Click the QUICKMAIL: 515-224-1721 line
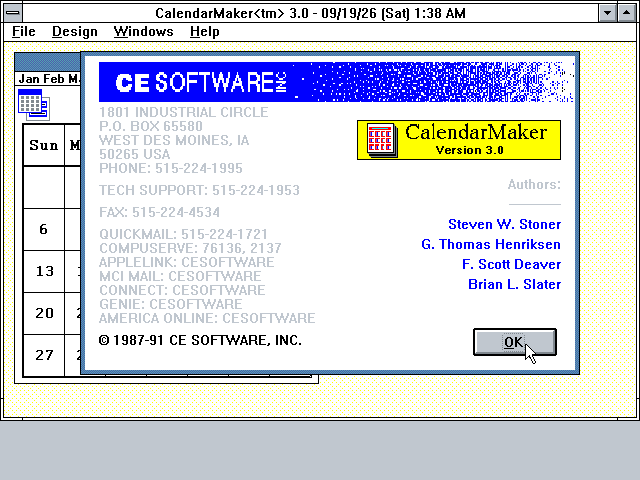Screen dimensions: 640x480 coord(183,234)
